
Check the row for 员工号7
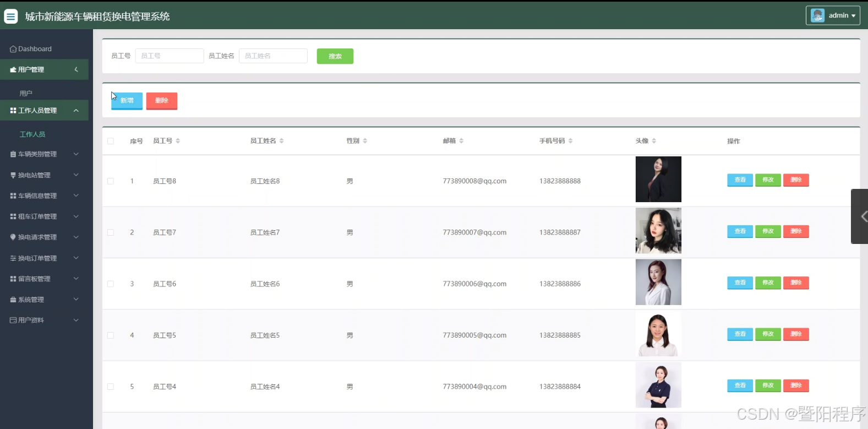(111, 232)
